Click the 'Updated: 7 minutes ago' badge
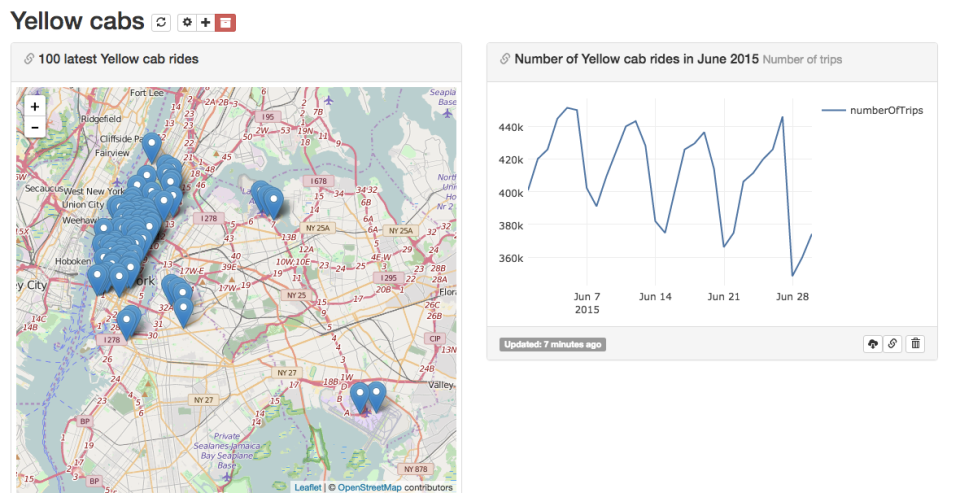This screenshot has height=493, width=960. pos(552,345)
